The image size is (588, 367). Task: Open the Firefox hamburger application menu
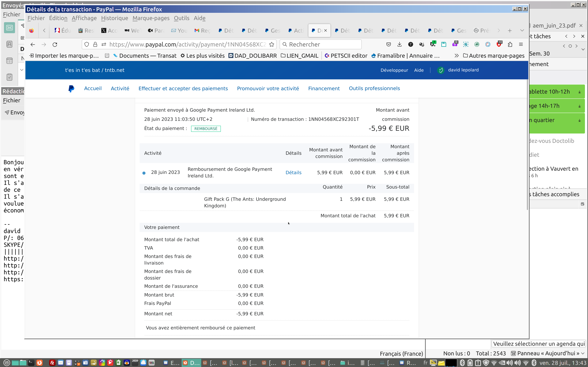click(521, 44)
